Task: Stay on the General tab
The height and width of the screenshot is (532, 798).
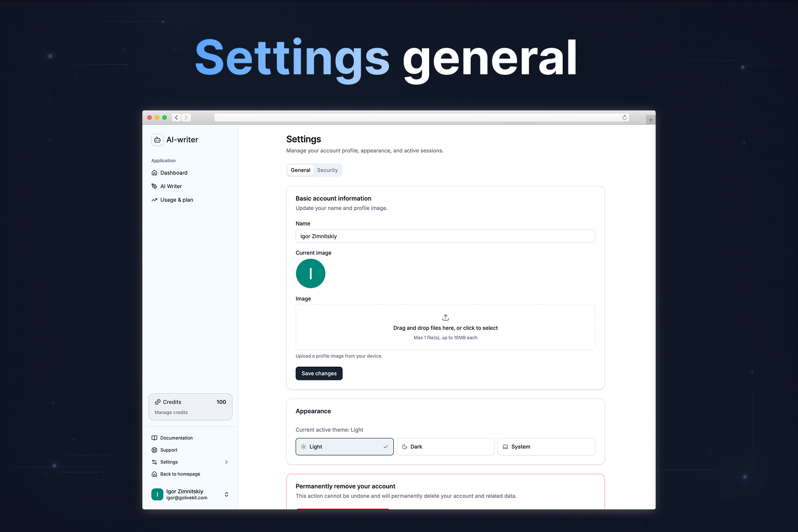Action: 300,170
